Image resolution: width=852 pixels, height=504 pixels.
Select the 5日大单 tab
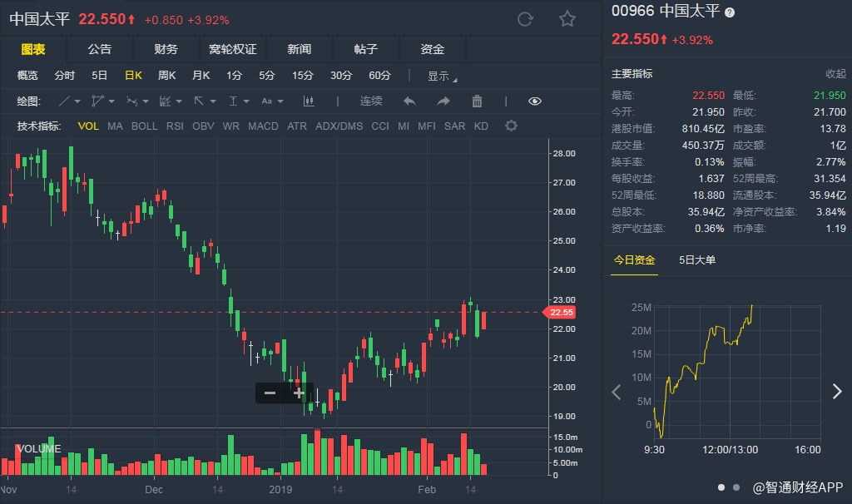click(697, 260)
